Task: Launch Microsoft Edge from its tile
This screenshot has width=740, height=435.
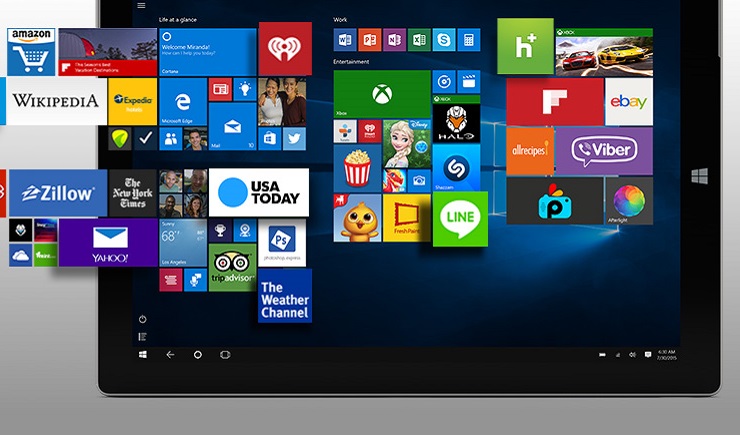Action: [183, 101]
